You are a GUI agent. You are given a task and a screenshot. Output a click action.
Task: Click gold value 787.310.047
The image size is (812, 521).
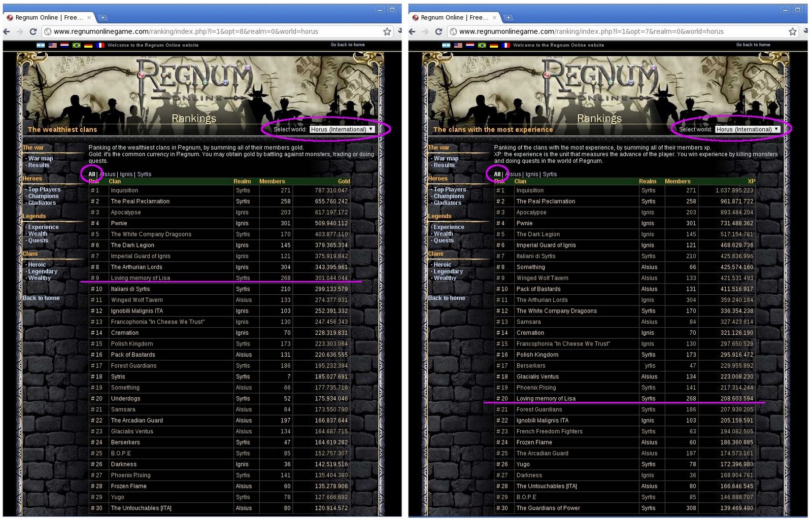pos(331,190)
